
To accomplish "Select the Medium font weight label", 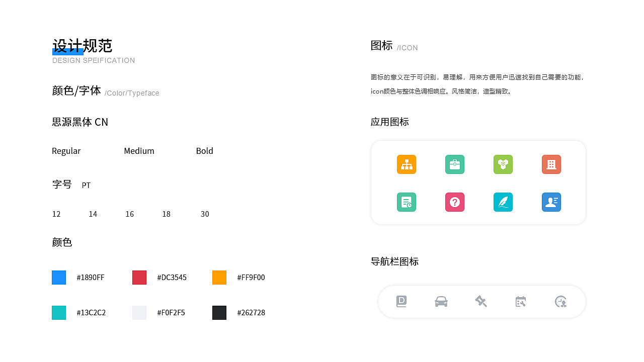I will point(139,151).
